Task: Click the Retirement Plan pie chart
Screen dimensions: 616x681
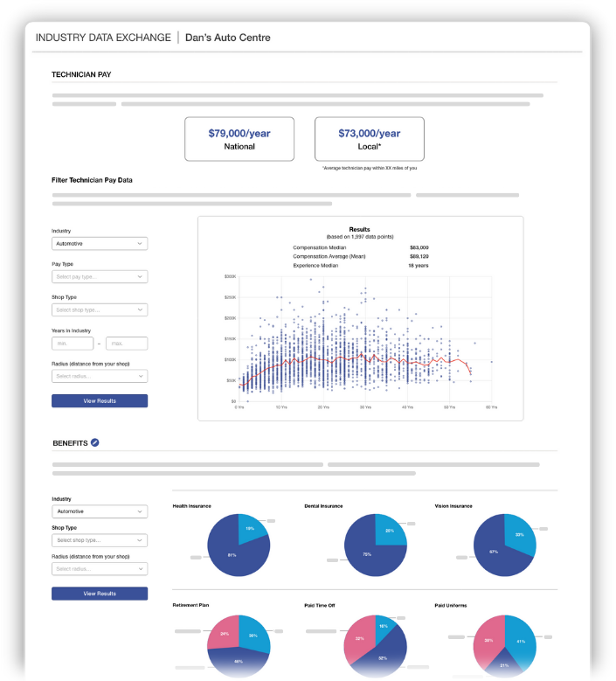Action: [x=239, y=646]
